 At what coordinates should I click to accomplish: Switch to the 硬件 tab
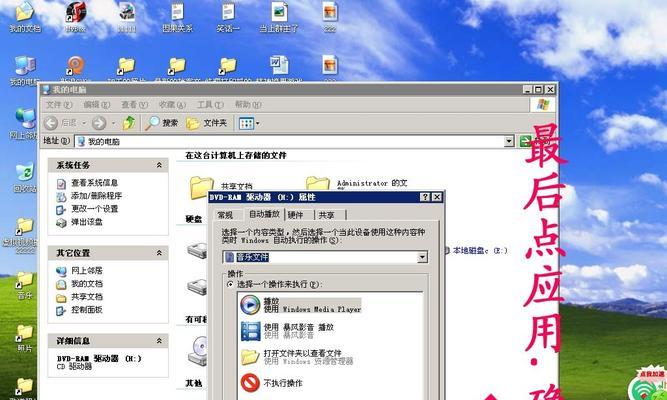296,215
